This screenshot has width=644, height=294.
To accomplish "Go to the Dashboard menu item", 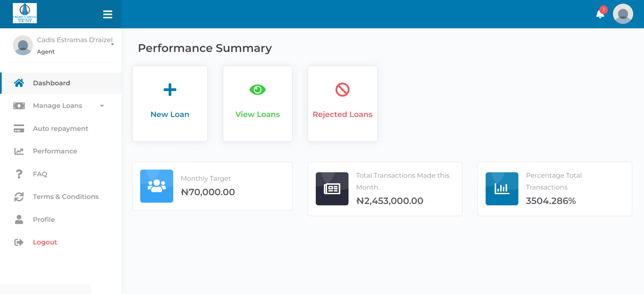I will [x=51, y=83].
